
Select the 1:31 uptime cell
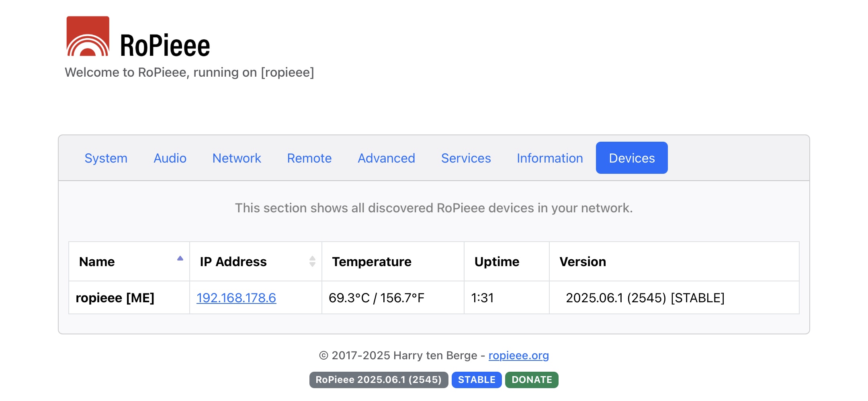pos(507,298)
